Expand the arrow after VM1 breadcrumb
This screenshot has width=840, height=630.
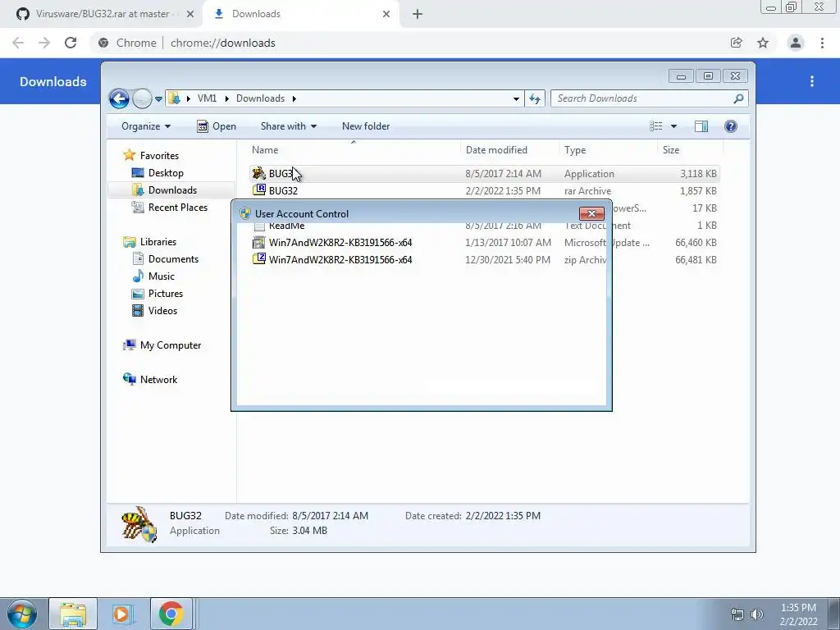point(226,98)
